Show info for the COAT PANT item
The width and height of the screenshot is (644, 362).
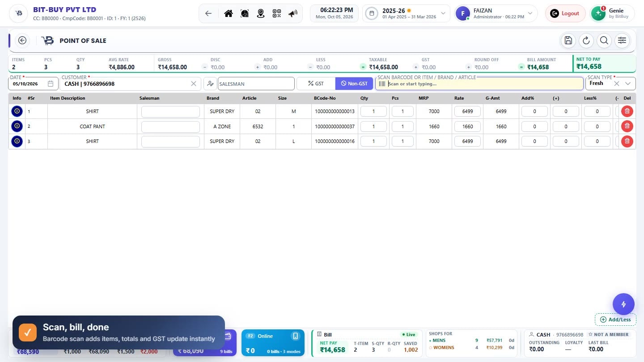pos(17,126)
